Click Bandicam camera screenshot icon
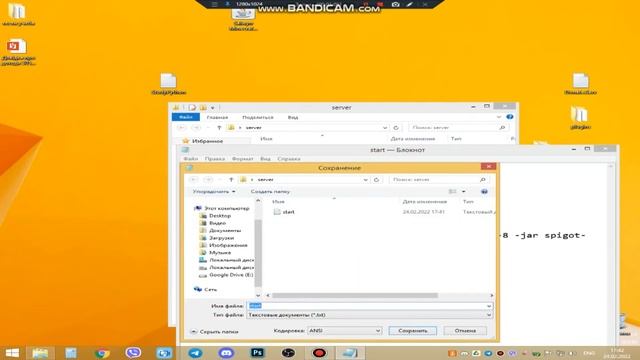 (395, 4)
